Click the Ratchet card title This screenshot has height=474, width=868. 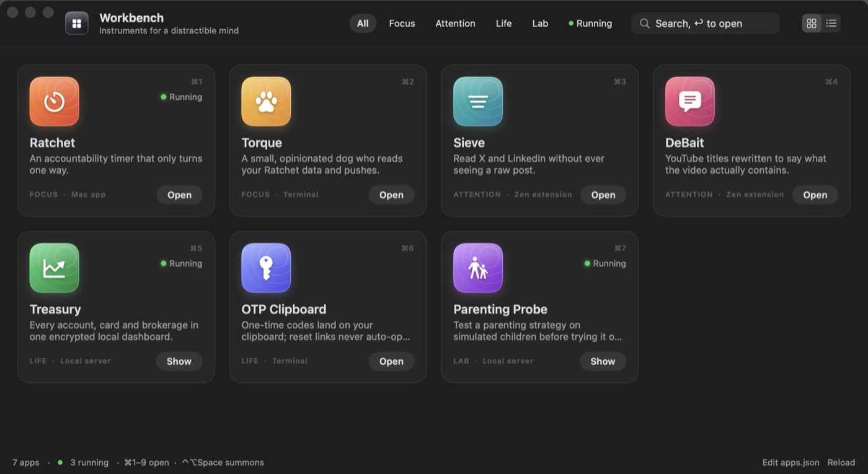point(53,143)
